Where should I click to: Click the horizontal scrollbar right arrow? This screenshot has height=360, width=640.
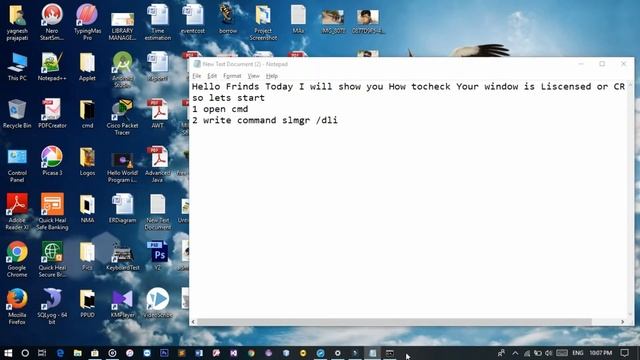click(622, 322)
